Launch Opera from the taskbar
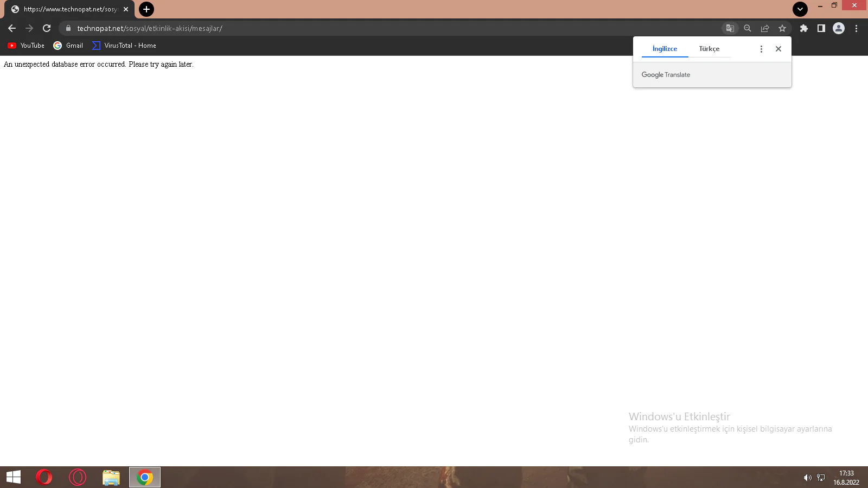This screenshot has width=868, height=488. (44, 477)
